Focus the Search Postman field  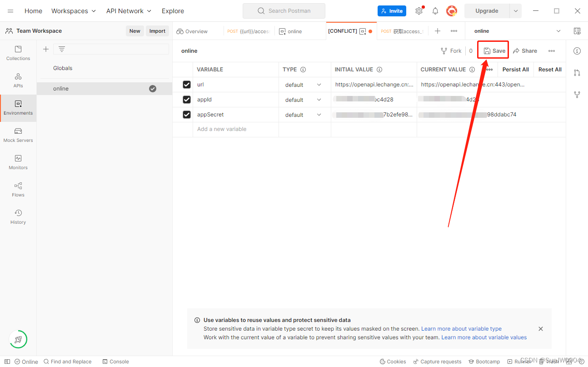[284, 11]
